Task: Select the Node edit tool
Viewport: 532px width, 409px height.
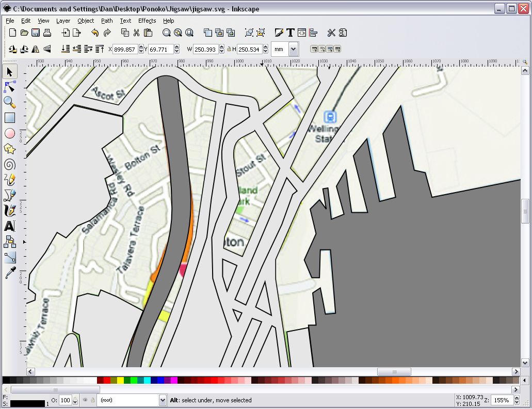Action: tap(10, 87)
